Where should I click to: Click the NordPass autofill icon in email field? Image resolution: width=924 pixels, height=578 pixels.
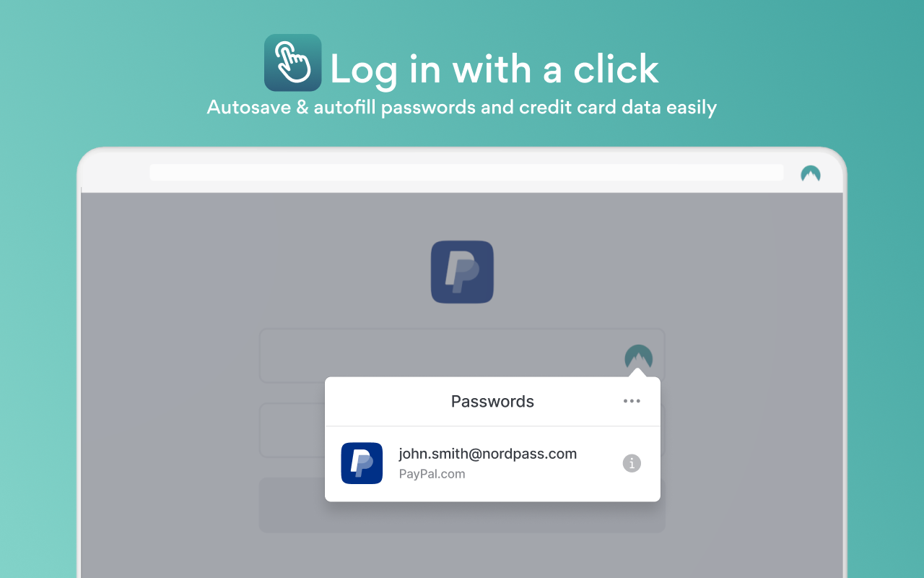(x=638, y=358)
